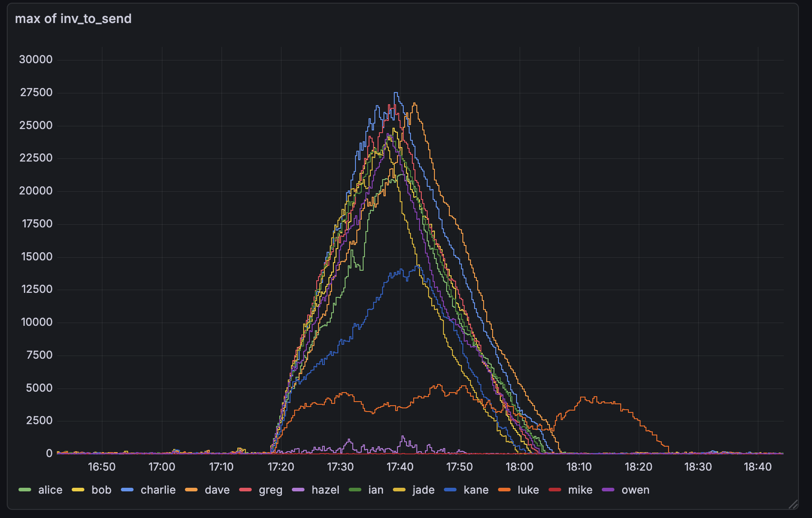Click the hazel legend label

click(x=325, y=490)
